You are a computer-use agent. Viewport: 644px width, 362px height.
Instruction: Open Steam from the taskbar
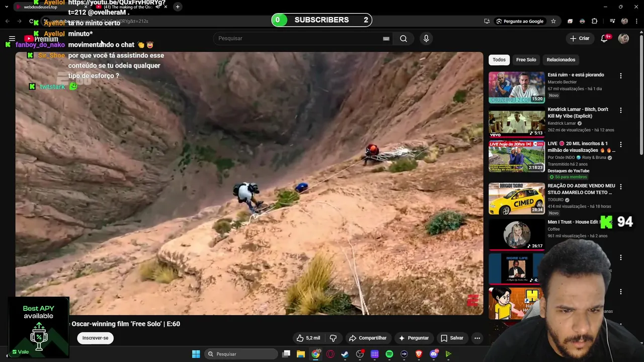(x=345, y=354)
